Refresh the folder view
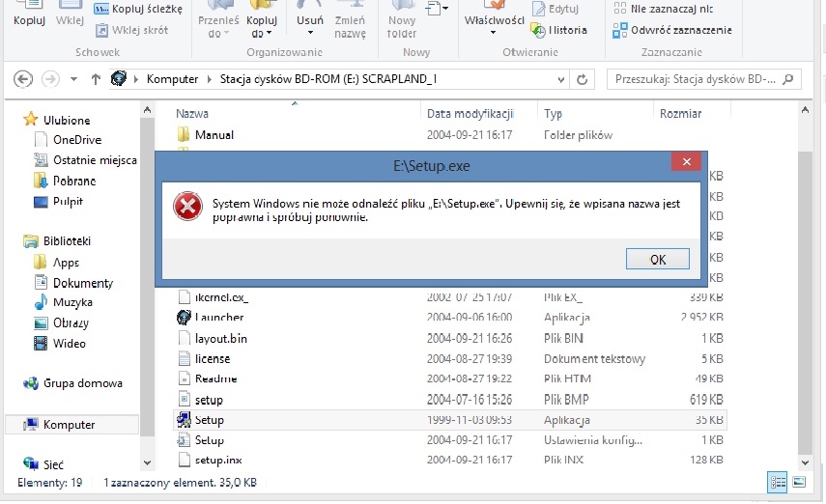The image size is (826, 504). click(x=582, y=79)
